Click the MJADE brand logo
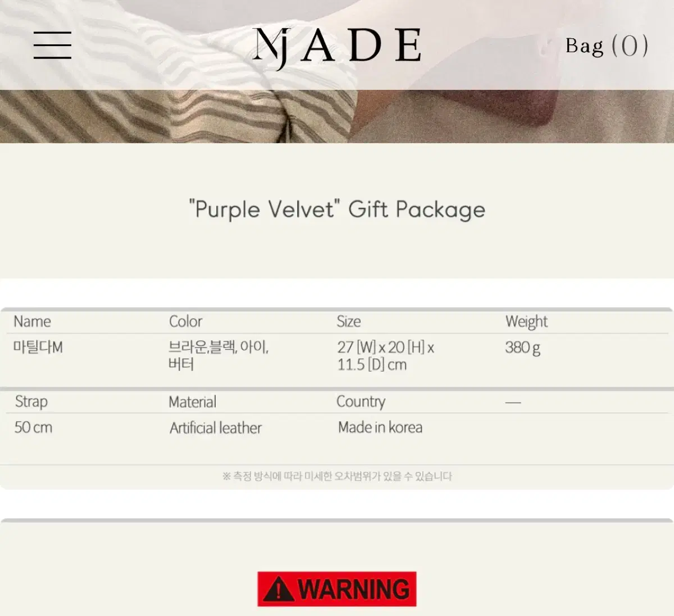 [337, 45]
